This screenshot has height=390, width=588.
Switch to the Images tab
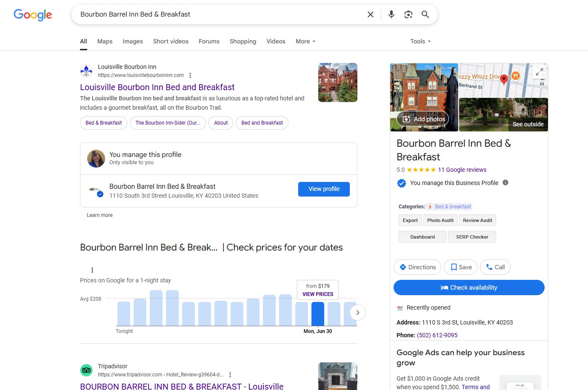tap(133, 41)
